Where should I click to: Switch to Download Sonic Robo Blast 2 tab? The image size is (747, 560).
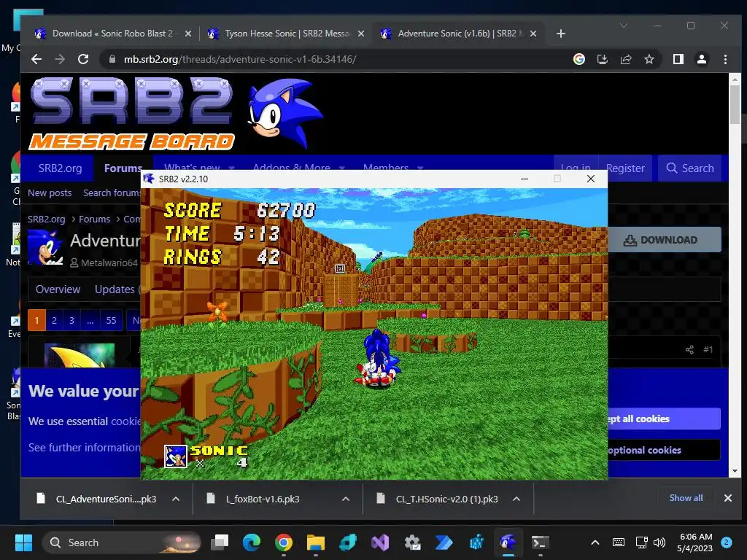pos(112,34)
